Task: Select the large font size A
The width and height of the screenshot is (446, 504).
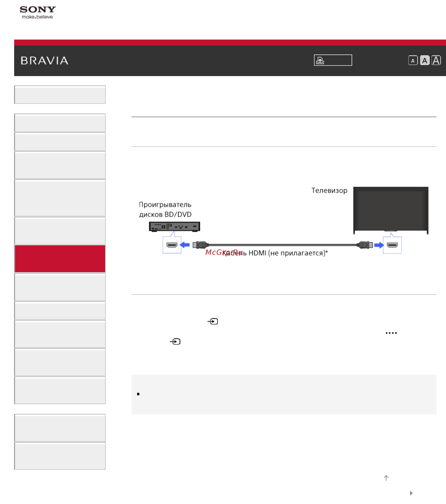Action: pos(436,61)
